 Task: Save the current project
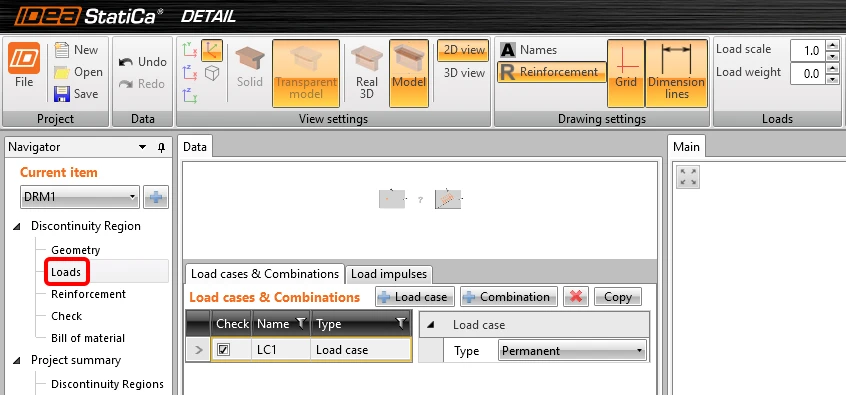[77, 93]
